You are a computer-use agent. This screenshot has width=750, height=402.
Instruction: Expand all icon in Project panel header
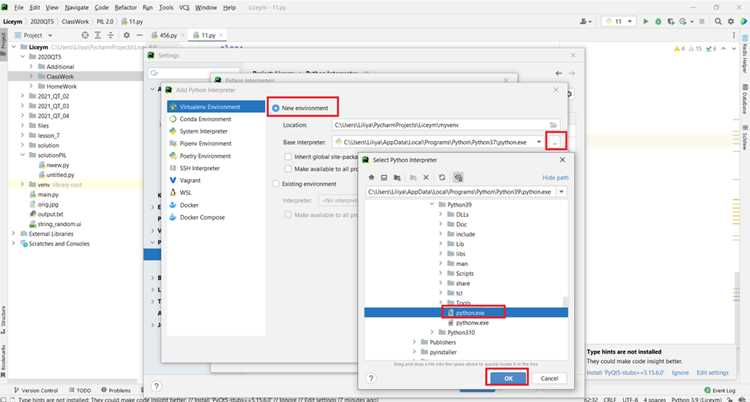point(98,35)
